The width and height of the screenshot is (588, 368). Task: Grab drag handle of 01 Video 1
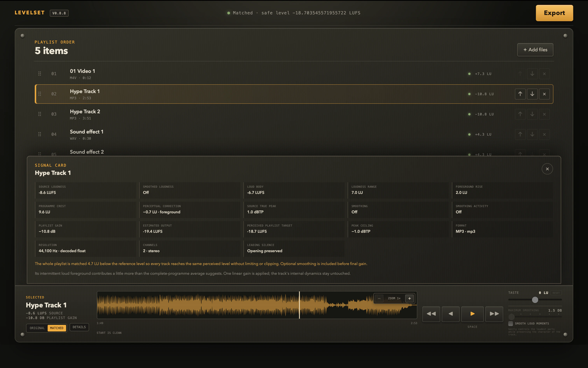(x=39, y=73)
